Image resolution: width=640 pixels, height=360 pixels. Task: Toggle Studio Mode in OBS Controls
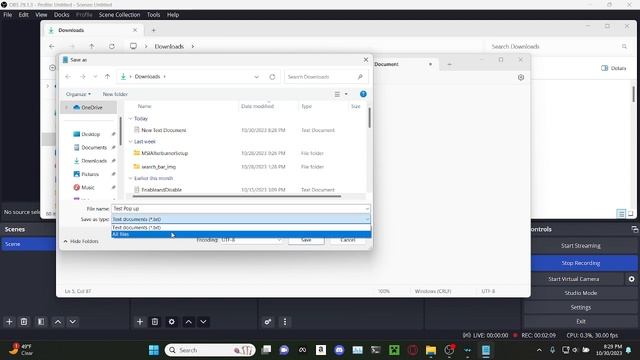(580, 293)
